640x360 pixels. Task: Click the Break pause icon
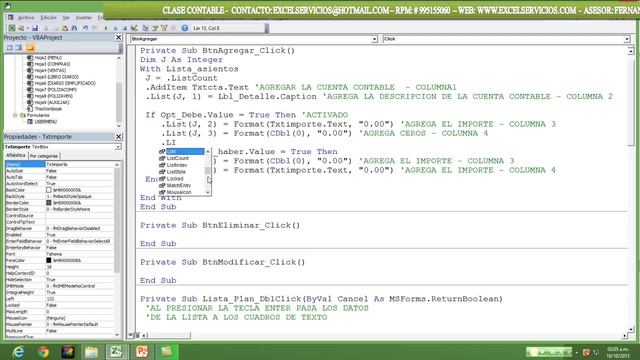point(116,28)
